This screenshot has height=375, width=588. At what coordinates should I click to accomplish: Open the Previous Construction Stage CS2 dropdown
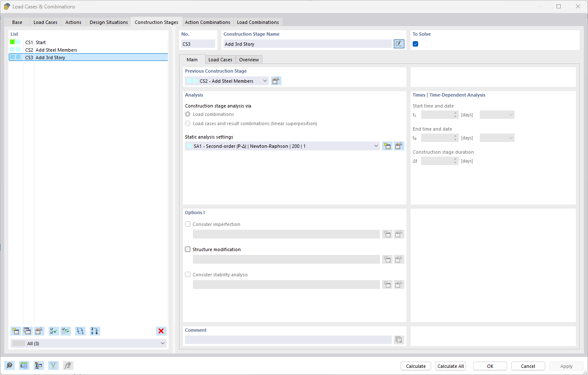click(227, 81)
